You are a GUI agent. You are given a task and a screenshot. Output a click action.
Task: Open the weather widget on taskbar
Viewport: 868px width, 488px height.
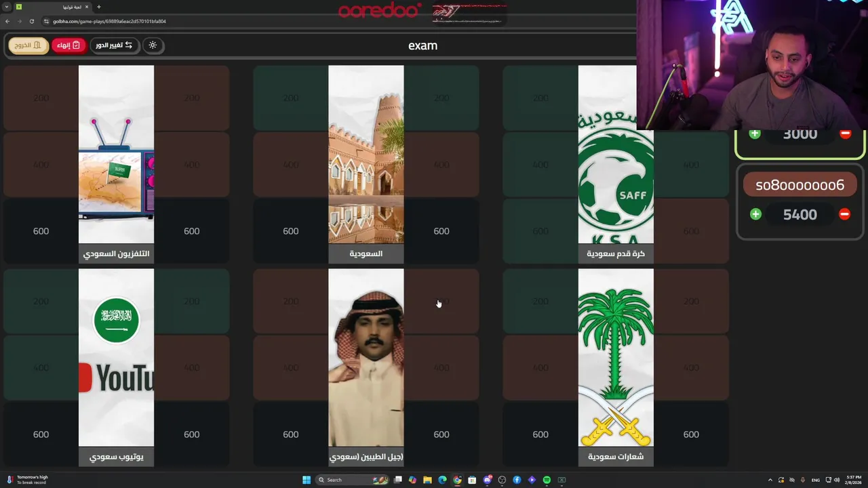[27, 480]
